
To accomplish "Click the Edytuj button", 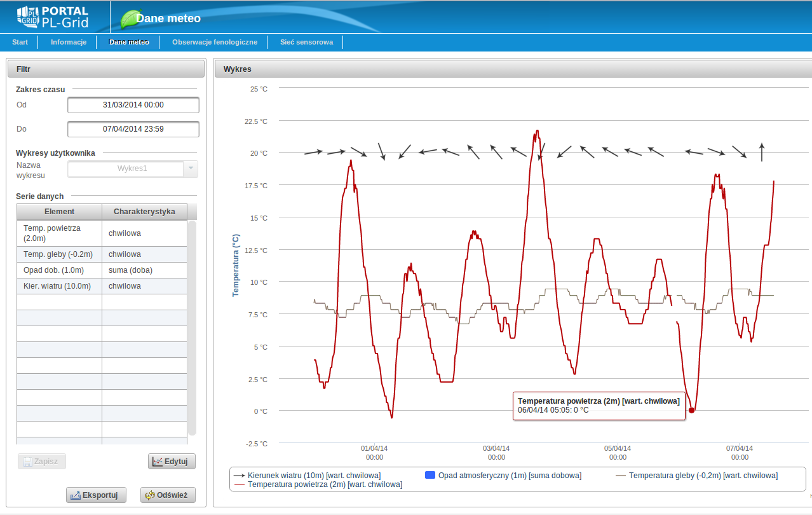I will (172, 462).
